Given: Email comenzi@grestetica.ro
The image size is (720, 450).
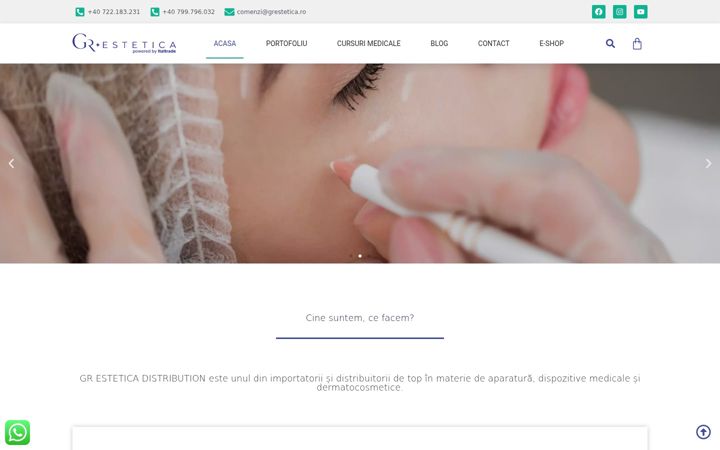Looking at the screenshot, I should pos(271,12).
